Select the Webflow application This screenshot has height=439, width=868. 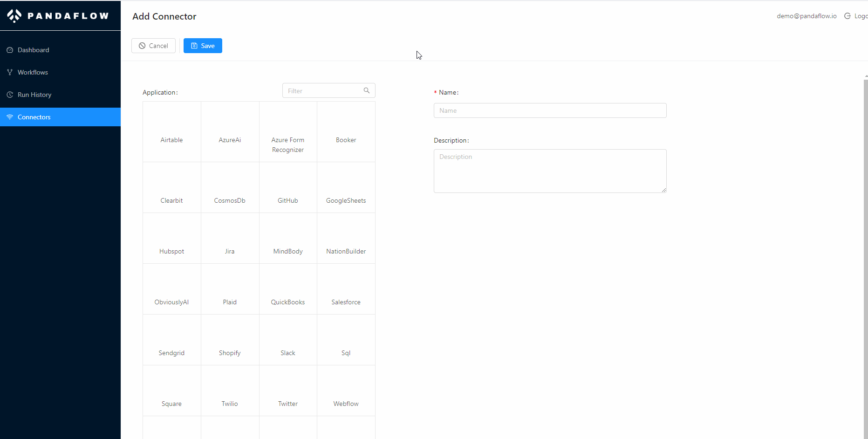346,391
